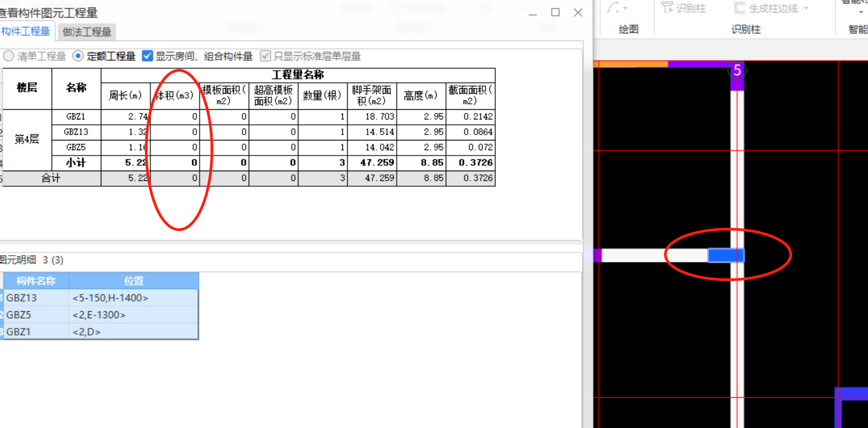
Task: Click the 位置 detail column header
Action: (x=134, y=281)
